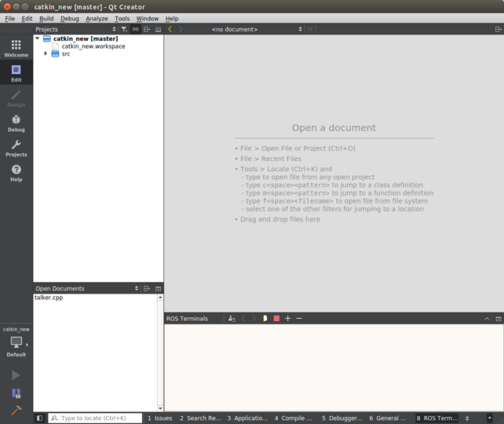Go to next ROS terminal item
This screenshot has height=424, width=504.
pyautogui.click(x=254, y=318)
